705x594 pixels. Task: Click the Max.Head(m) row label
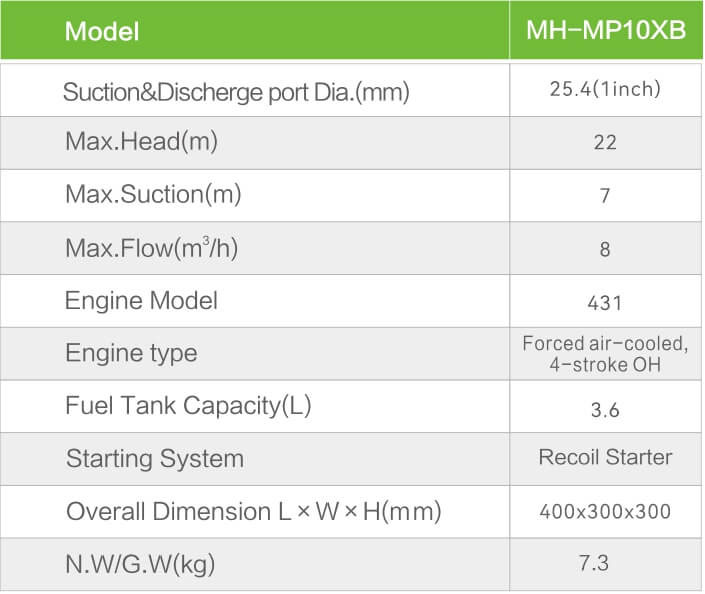[141, 142]
